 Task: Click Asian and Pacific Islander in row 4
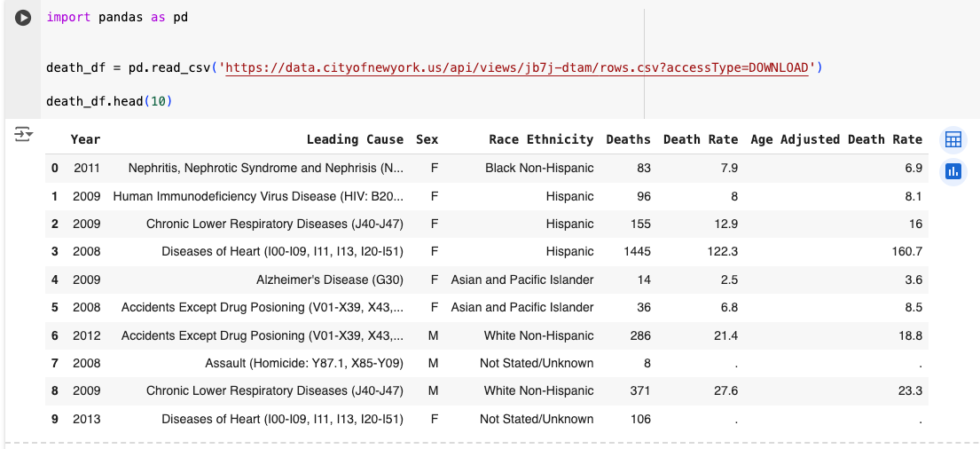coord(522,280)
